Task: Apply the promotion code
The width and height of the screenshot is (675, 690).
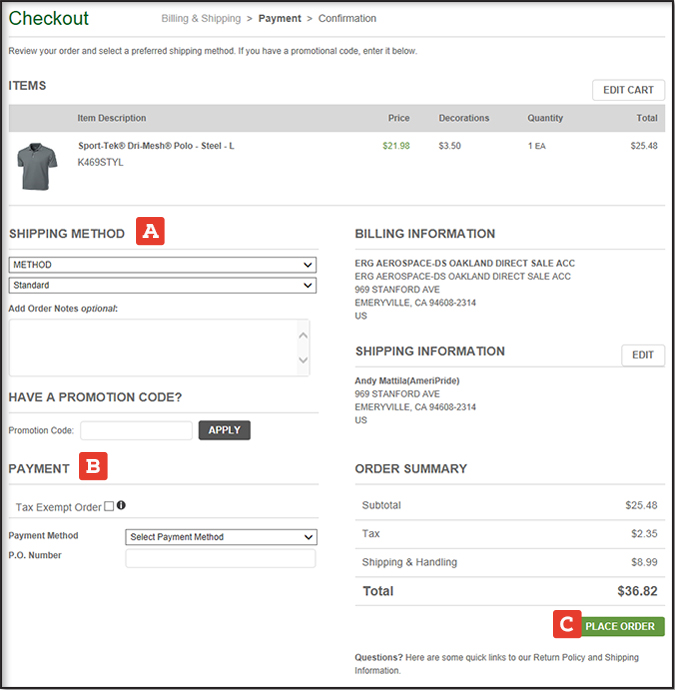Action: [224, 430]
